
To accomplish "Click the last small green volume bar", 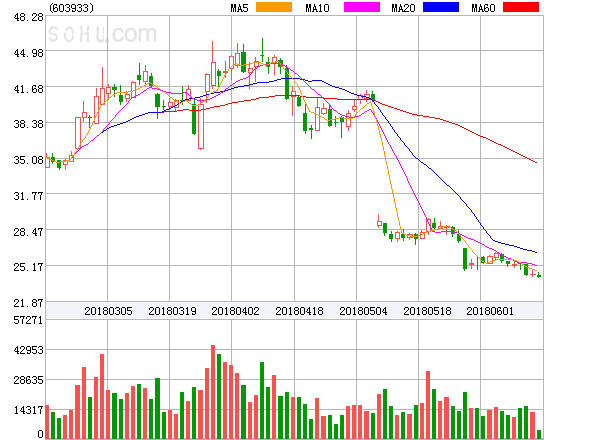I will click(539, 434).
